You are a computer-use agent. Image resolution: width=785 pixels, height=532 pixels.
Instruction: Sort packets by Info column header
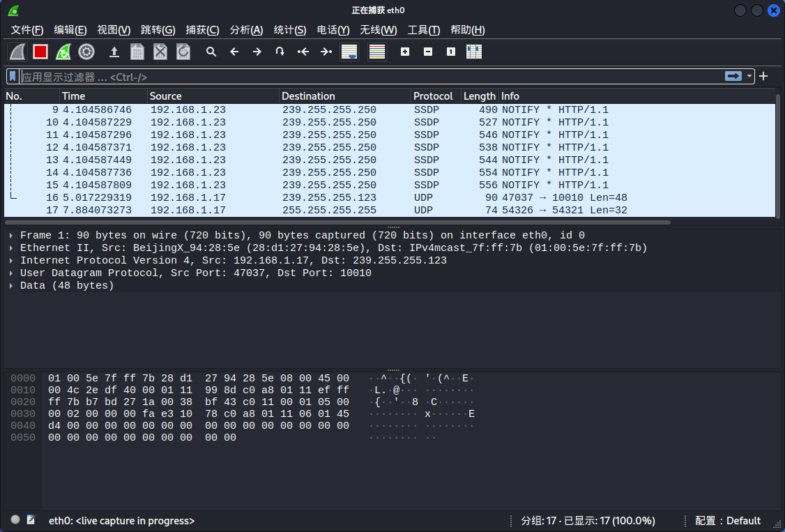click(x=637, y=96)
